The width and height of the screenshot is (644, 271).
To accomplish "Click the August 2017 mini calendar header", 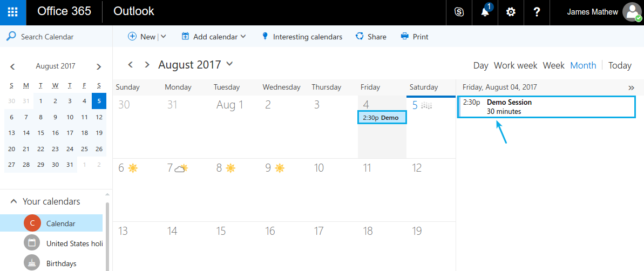I will (x=56, y=66).
